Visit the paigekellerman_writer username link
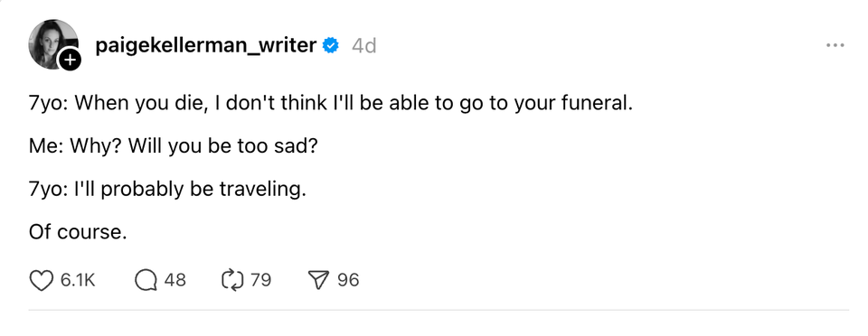 (206, 45)
